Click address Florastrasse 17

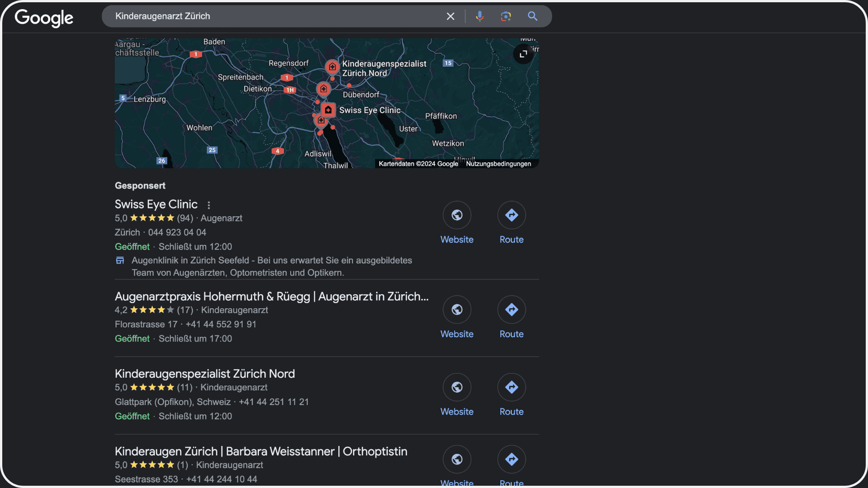pyautogui.click(x=146, y=324)
